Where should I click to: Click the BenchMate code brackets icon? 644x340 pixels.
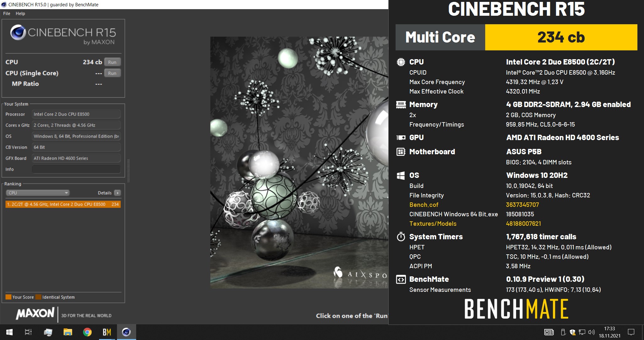coord(401,279)
